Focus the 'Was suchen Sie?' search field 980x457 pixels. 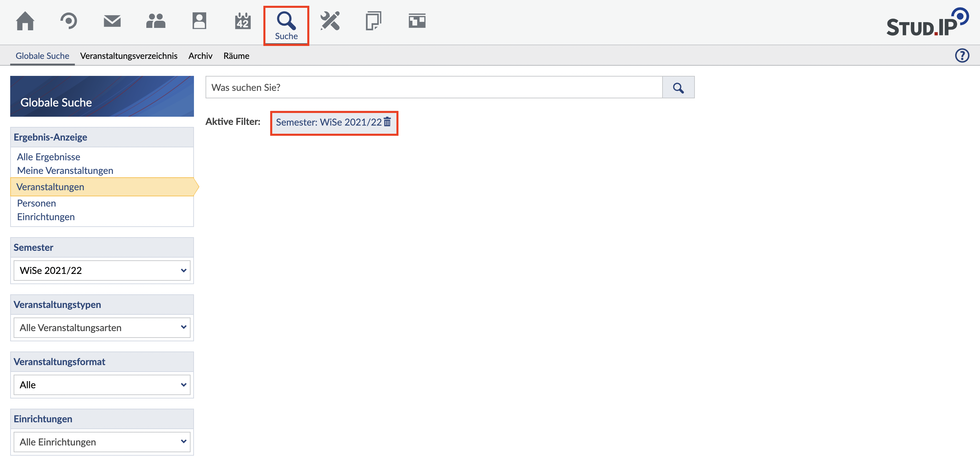[434, 87]
